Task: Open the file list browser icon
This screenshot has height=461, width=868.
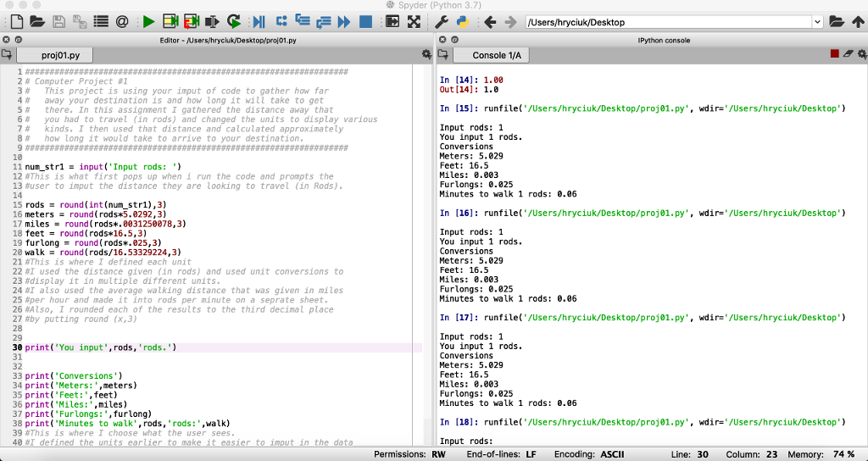Action: [101, 21]
